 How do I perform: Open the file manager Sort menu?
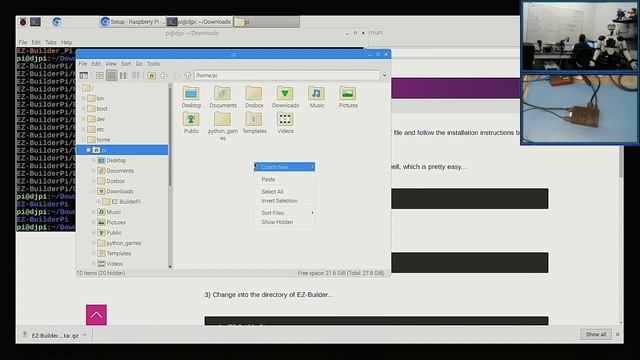click(x=126, y=64)
